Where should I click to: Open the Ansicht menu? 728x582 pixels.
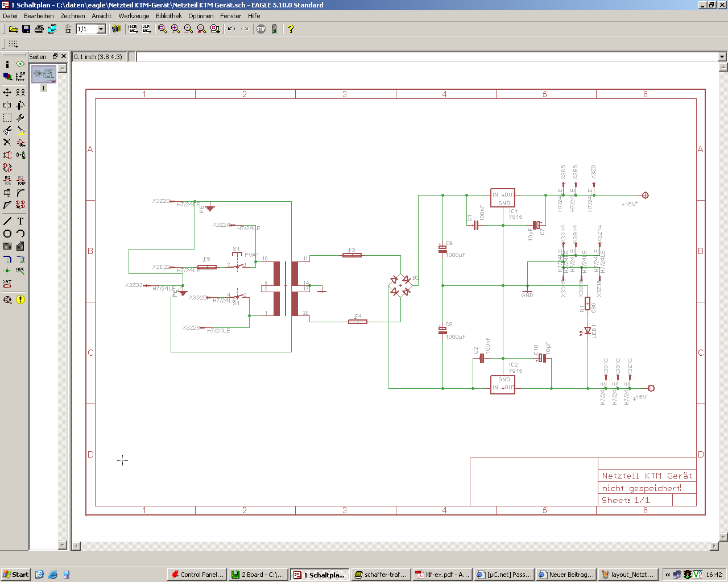[x=102, y=16]
